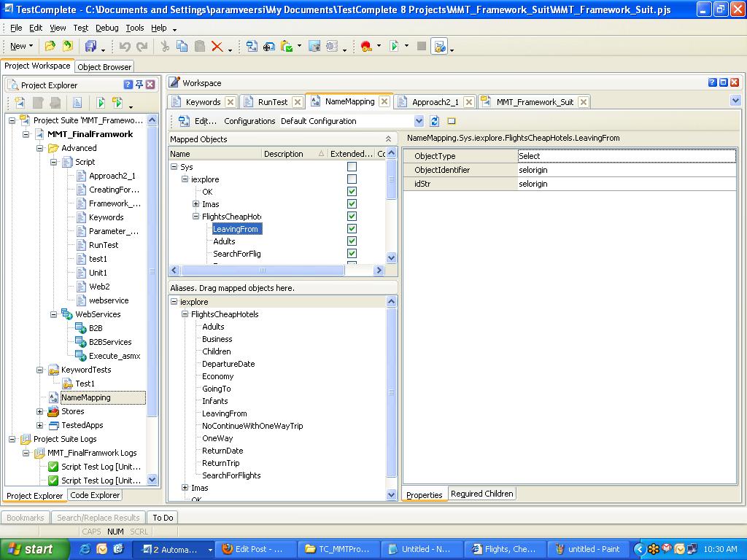Open the File menu
Image resolution: width=747 pixels, height=560 pixels.
click(x=16, y=28)
